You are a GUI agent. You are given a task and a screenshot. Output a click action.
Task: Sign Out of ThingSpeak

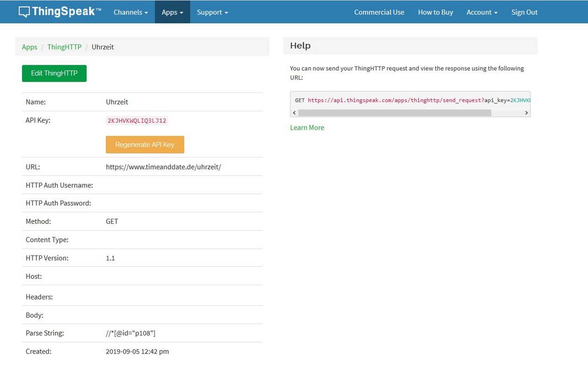click(x=524, y=12)
